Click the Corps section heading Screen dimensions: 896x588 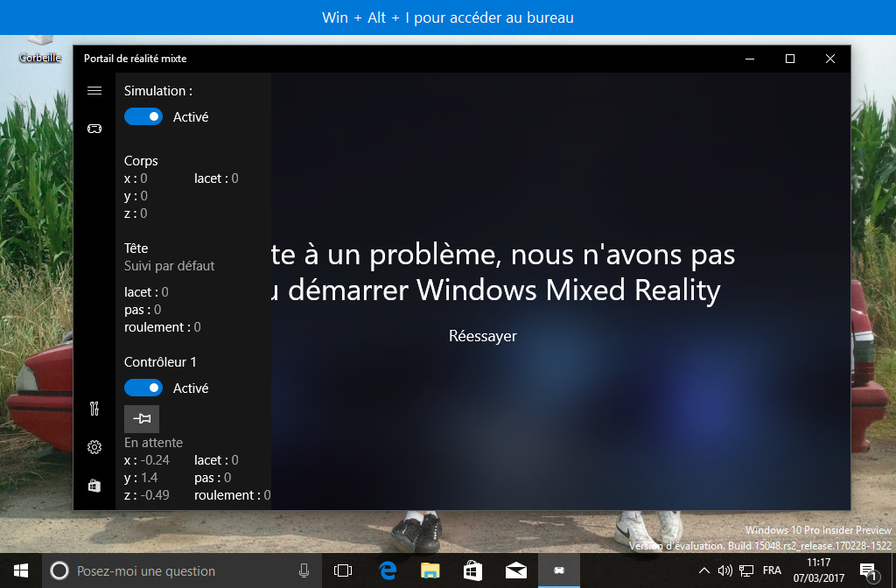click(141, 161)
